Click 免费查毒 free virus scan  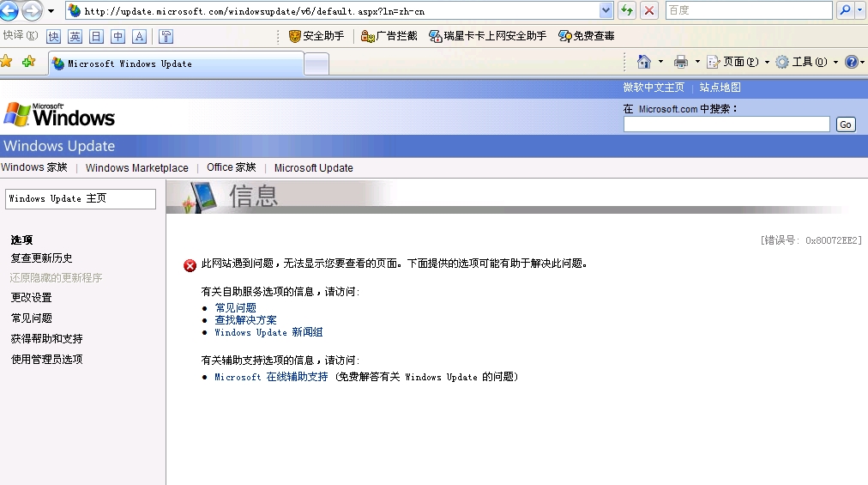click(587, 36)
